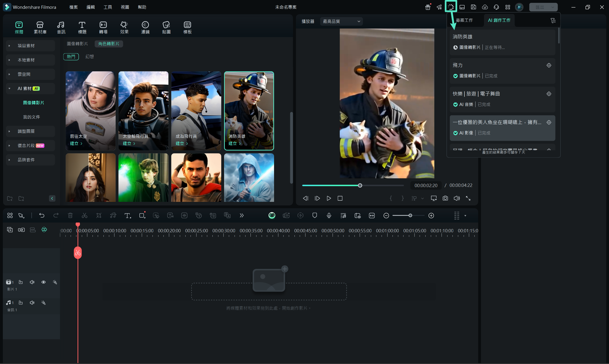This screenshot has height=364, width=609.
Task: Toggle visibility eye on 影片 1 track
Action: [x=44, y=282]
